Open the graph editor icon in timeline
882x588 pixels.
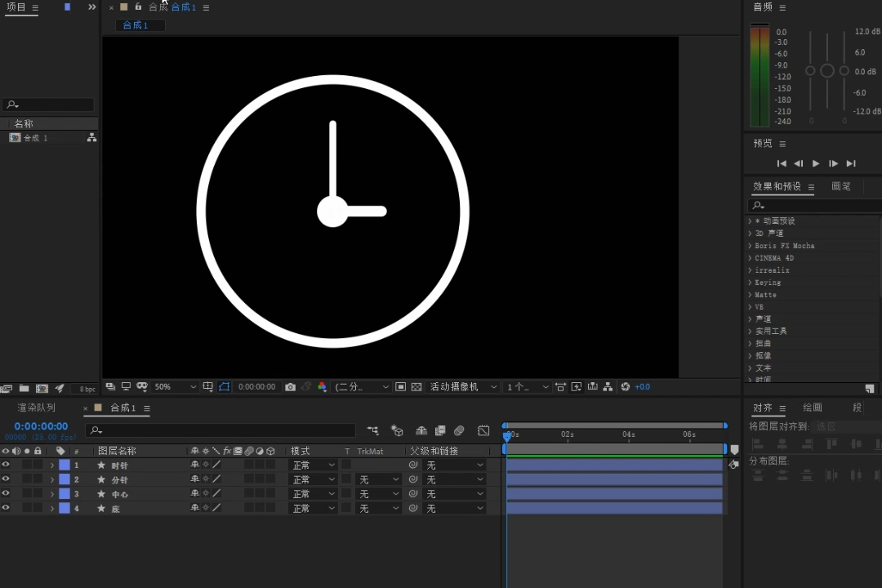click(483, 430)
